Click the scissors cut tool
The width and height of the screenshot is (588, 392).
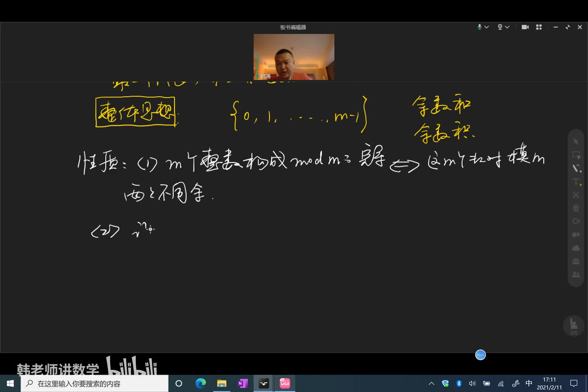point(576,195)
